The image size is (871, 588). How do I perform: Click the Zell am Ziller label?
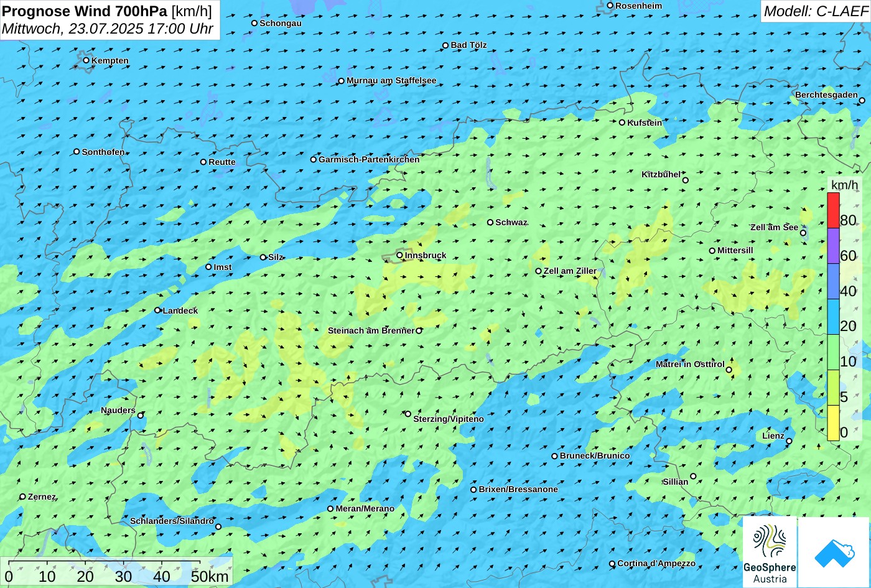(x=570, y=271)
